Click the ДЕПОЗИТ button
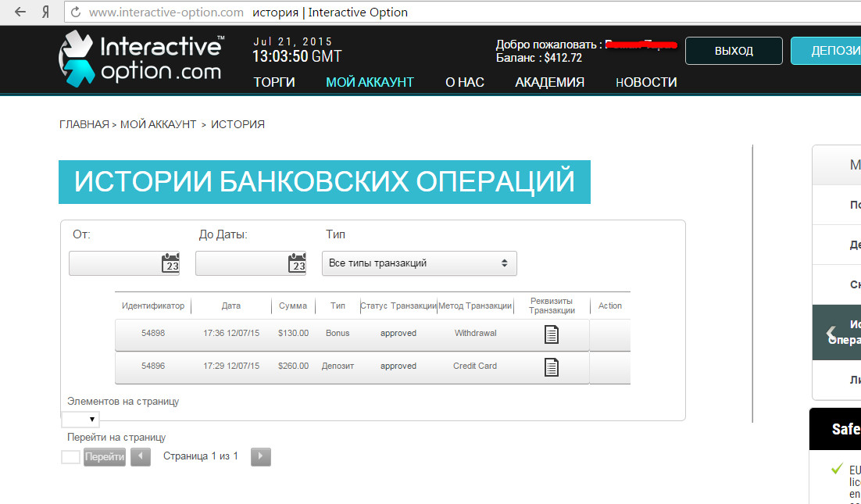 826,51
